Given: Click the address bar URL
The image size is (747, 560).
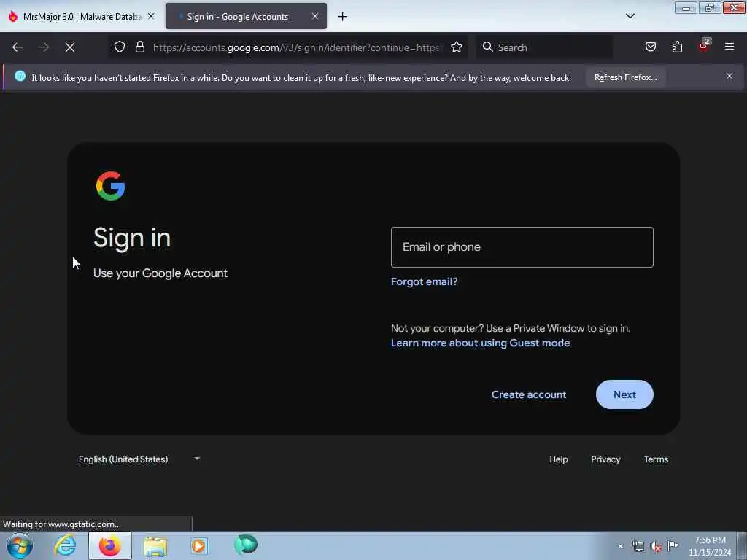Looking at the screenshot, I should pos(296,47).
